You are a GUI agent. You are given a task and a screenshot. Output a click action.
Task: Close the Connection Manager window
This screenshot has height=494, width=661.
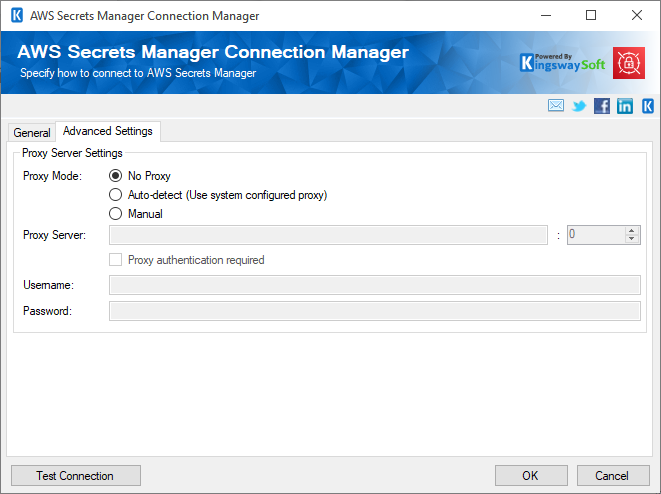tap(637, 16)
